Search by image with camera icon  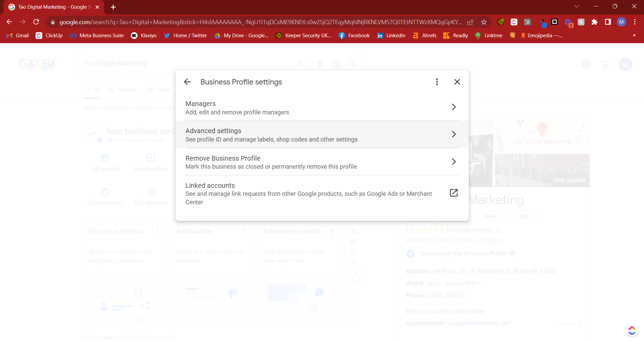point(336,64)
